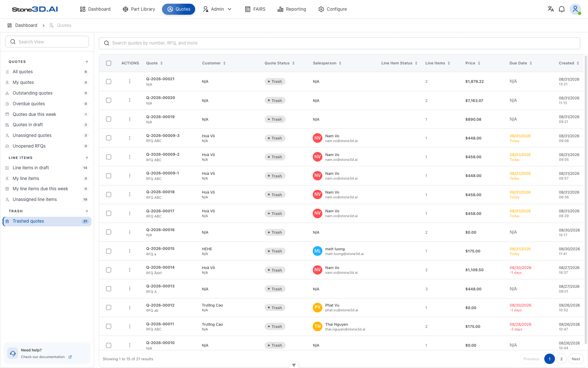
Task: Click the search quotes input field
Action: (340, 43)
